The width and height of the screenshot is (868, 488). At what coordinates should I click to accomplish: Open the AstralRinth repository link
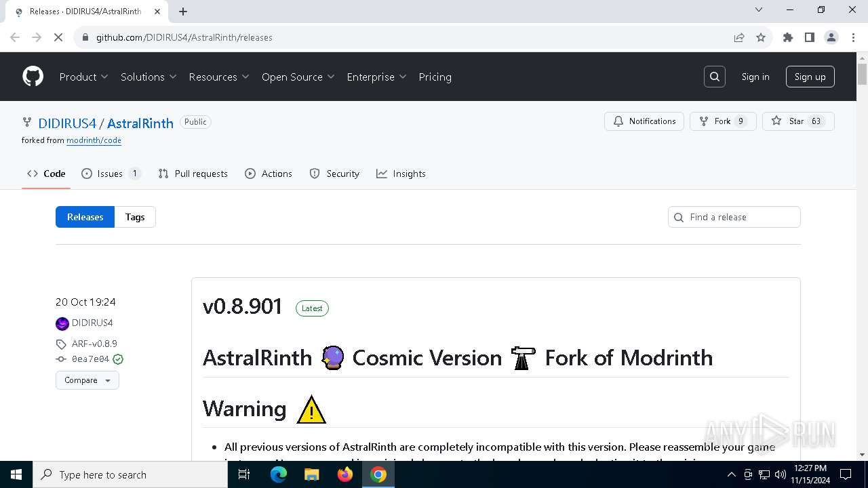tap(140, 123)
